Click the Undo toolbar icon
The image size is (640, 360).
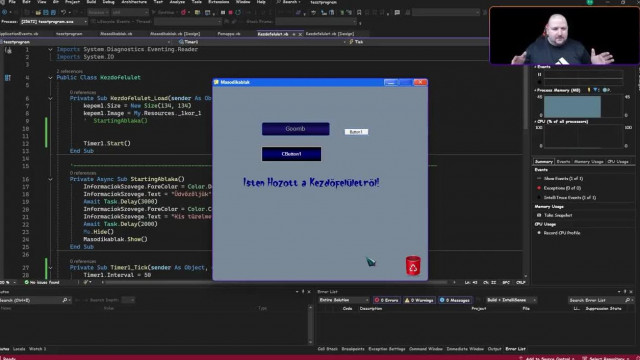pyautogui.click(x=64, y=13)
